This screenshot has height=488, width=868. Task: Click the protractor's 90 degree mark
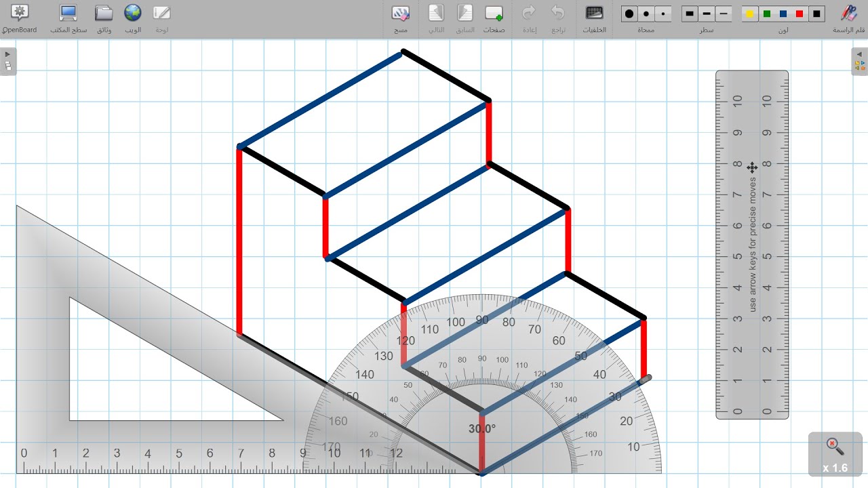pyautogui.click(x=482, y=319)
